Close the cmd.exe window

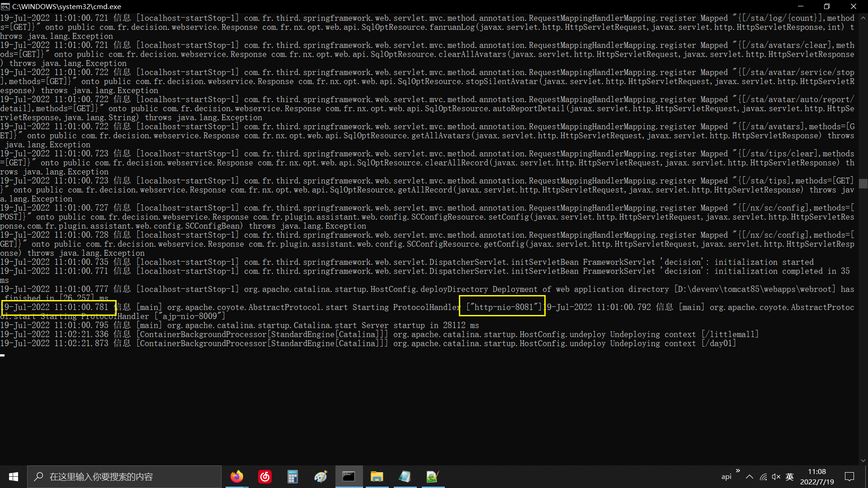tap(854, 6)
